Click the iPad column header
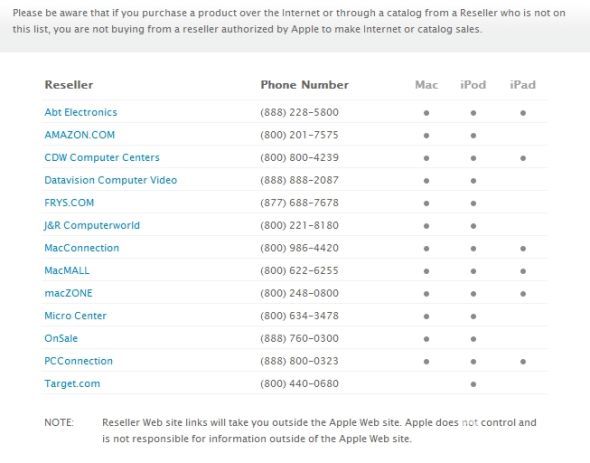Viewport: 590px width, 463px height. (523, 85)
